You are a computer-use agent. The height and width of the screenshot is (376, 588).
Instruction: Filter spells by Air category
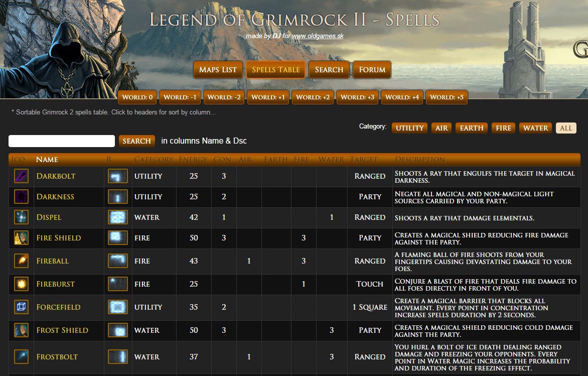pyautogui.click(x=442, y=128)
